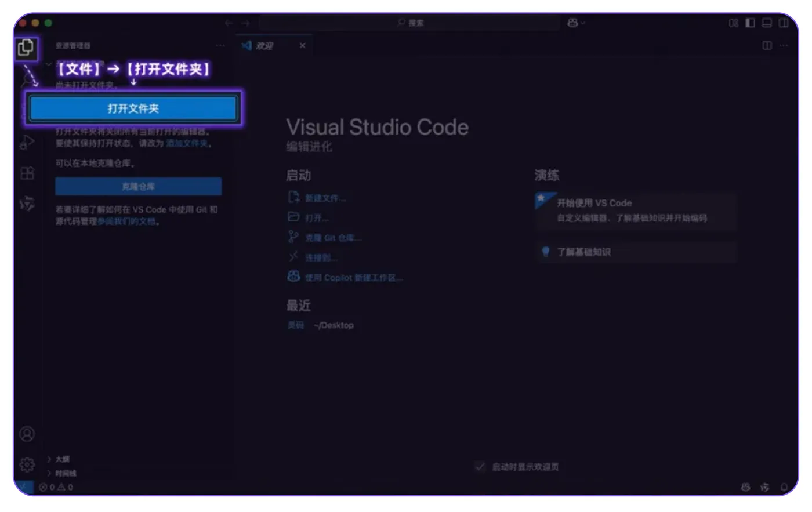Toggle the primary side bar visibility

click(750, 23)
